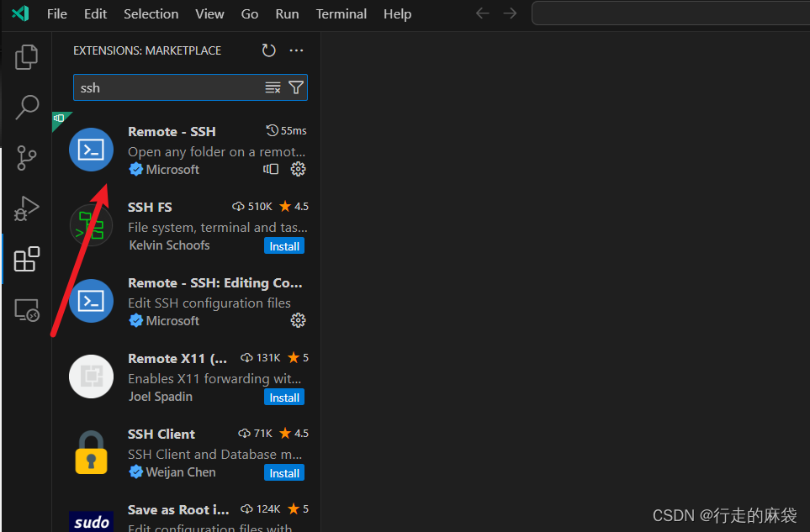Viewport: 810px width, 532px height.
Task: Open Remote X11 extension icon
Action: point(92,377)
